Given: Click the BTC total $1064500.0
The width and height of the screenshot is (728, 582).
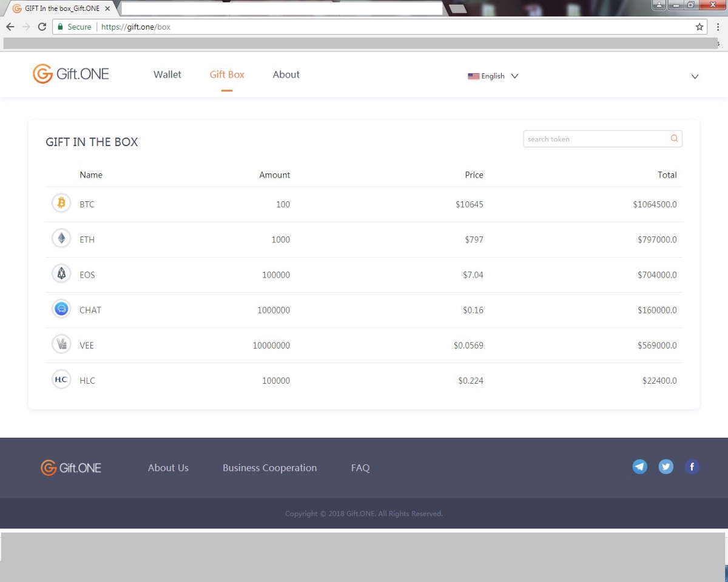Looking at the screenshot, I should [655, 204].
